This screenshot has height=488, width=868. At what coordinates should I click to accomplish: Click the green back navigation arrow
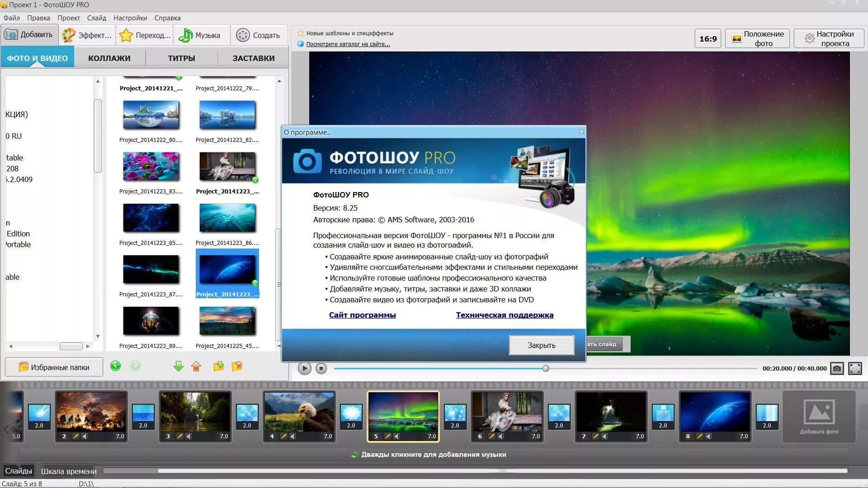click(115, 366)
